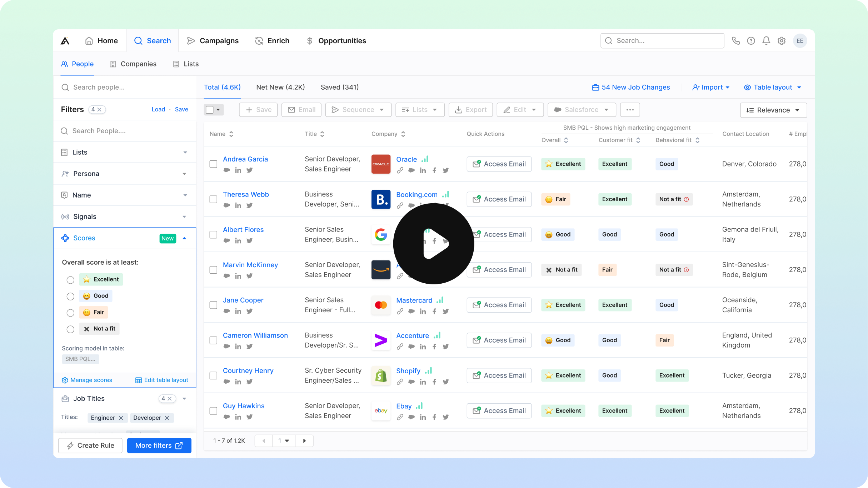Viewport: 868px width, 488px height.
Task: Clear filters via the X in the Filters badge
Action: 100,110
